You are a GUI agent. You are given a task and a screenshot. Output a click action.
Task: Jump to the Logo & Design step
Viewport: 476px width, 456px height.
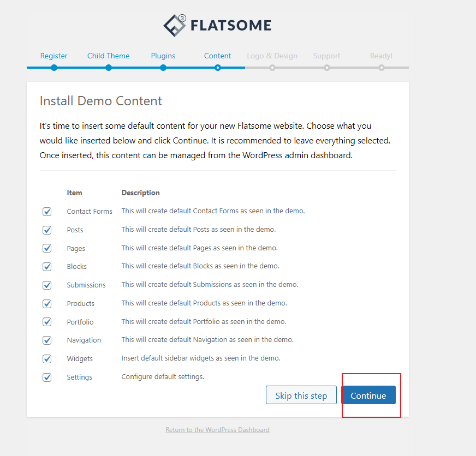[272, 56]
